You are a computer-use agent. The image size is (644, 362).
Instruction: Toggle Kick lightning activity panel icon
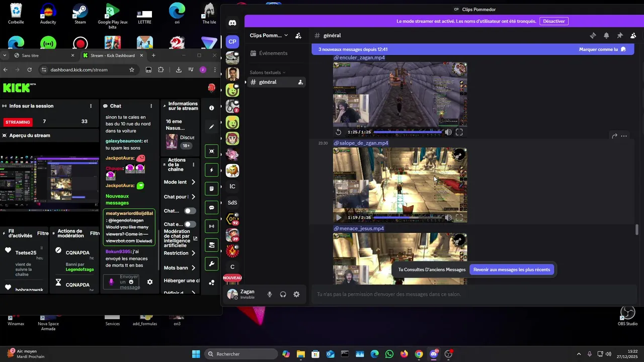(211, 170)
